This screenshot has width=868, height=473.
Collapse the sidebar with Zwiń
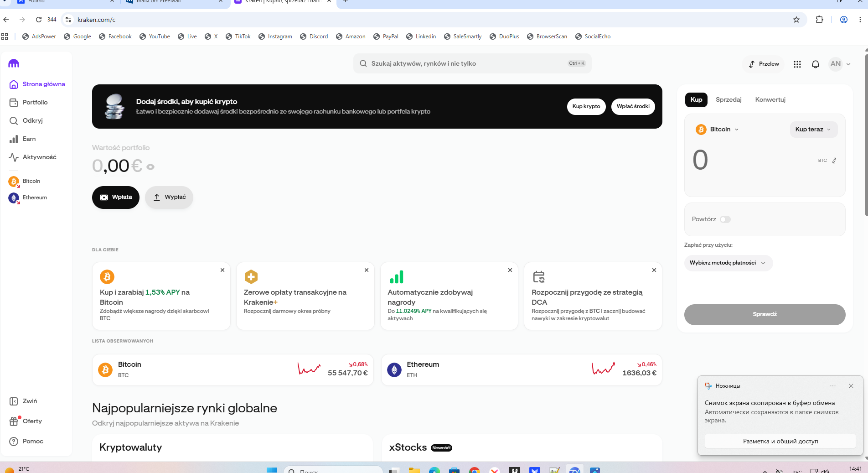point(24,401)
